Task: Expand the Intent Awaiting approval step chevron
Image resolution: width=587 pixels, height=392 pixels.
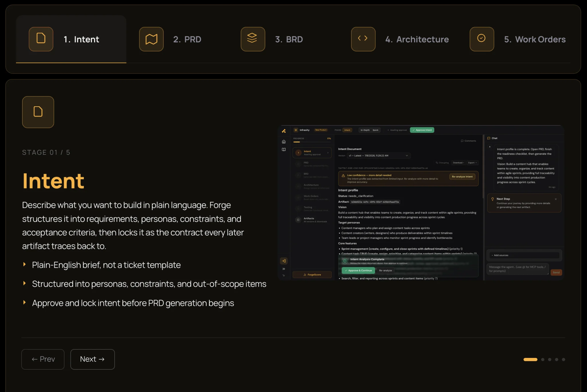Action: point(328,153)
